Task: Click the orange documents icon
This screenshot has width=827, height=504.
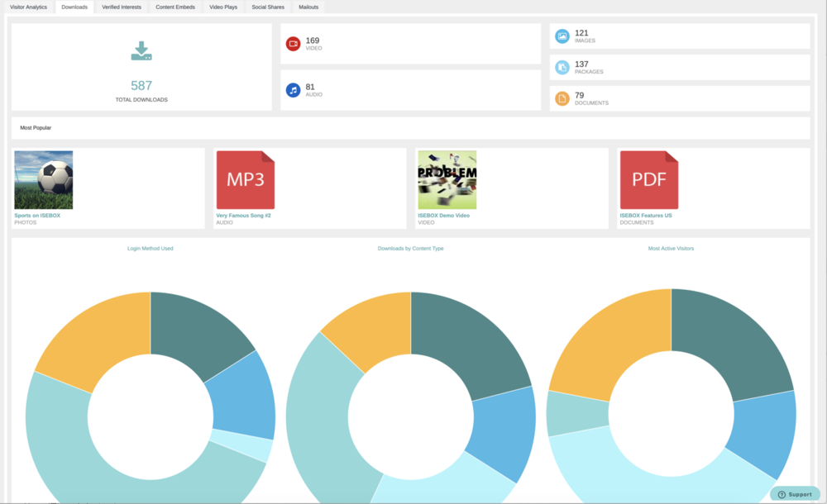Action: [562, 98]
